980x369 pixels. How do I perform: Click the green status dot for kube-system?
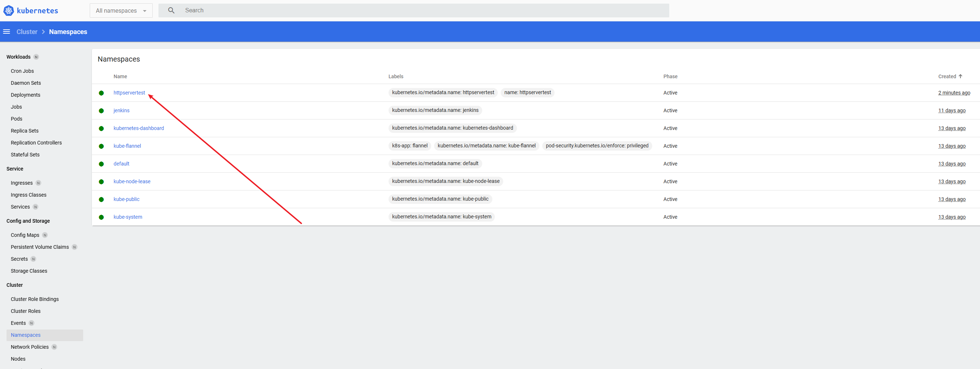[101, 217]
